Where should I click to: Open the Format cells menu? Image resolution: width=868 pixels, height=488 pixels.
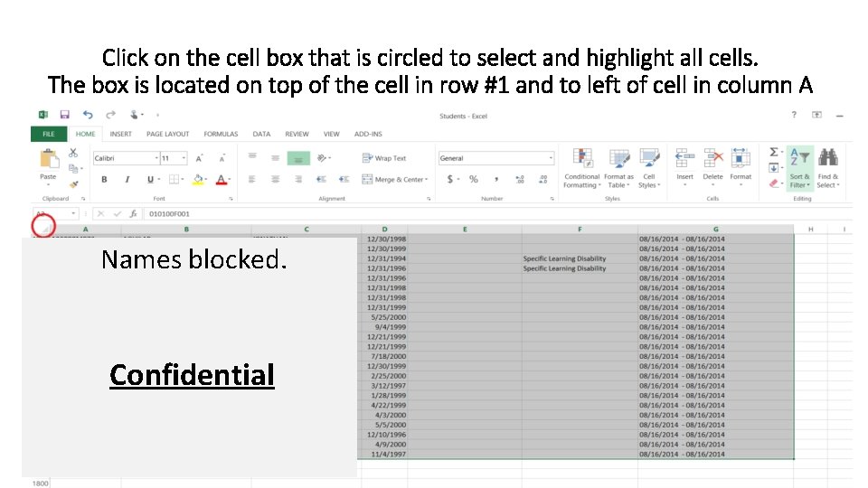741,168
